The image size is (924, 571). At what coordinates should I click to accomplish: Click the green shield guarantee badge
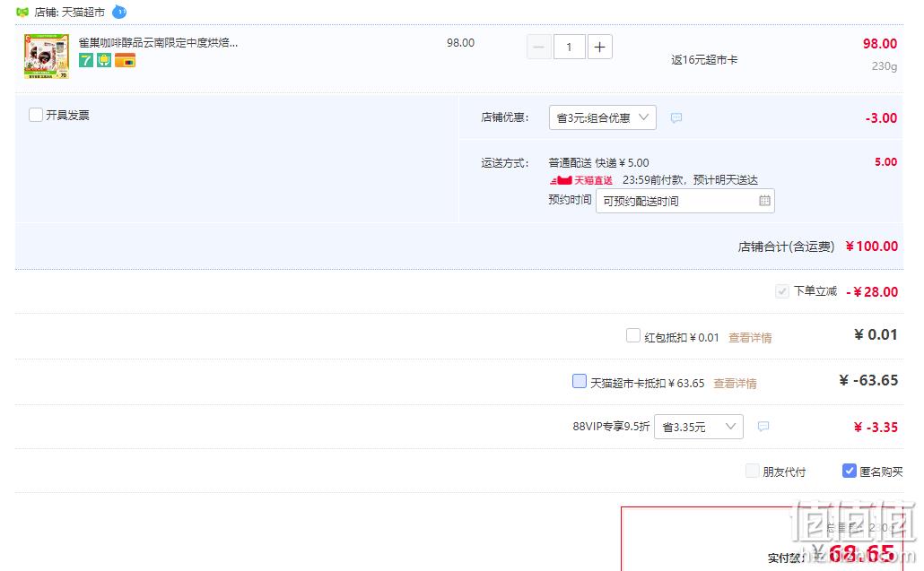[x=104, y=60]
